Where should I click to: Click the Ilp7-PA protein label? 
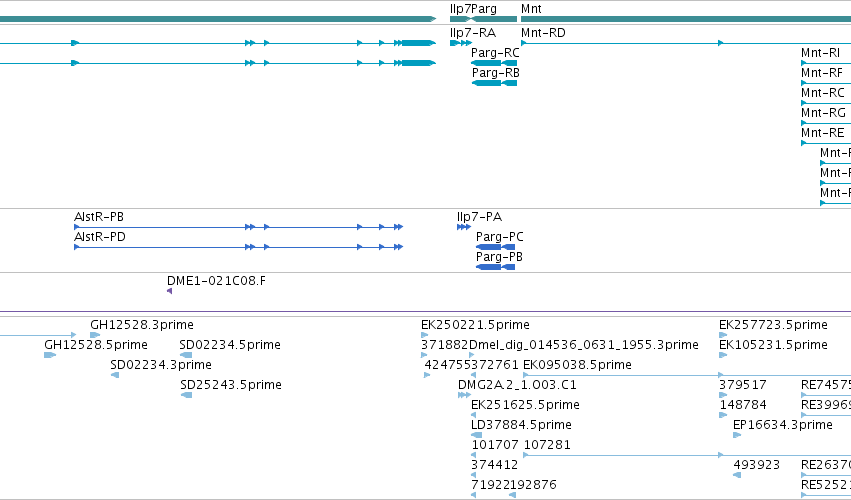point(479,217)
